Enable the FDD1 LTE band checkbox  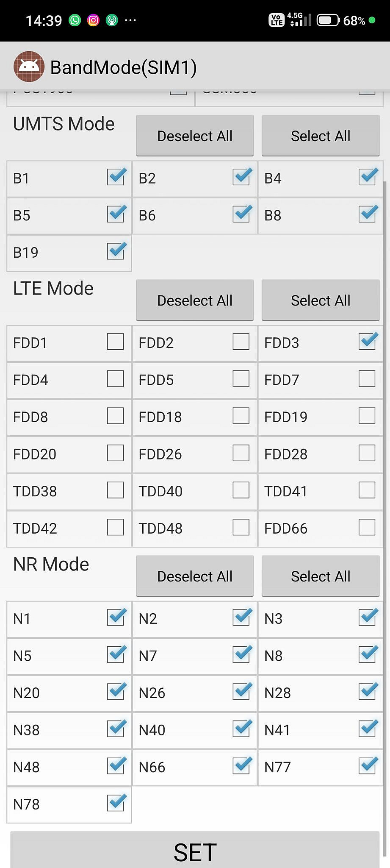(115, 342)
